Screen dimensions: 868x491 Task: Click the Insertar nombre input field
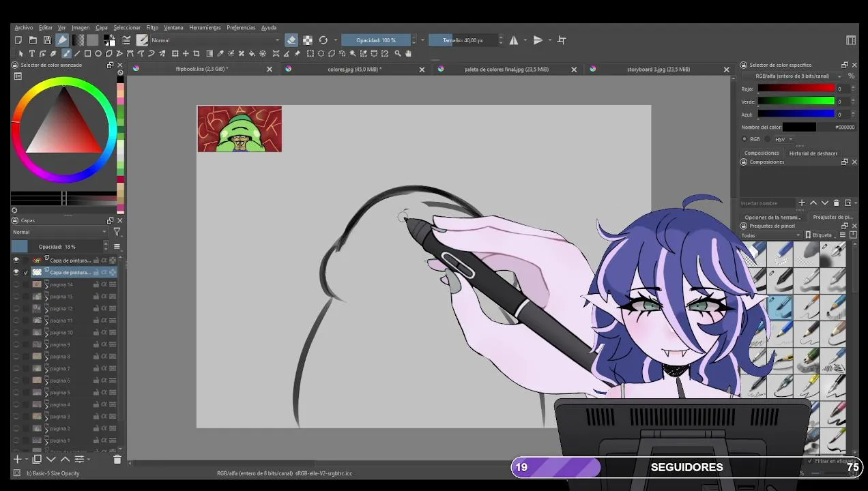[768, 203]
